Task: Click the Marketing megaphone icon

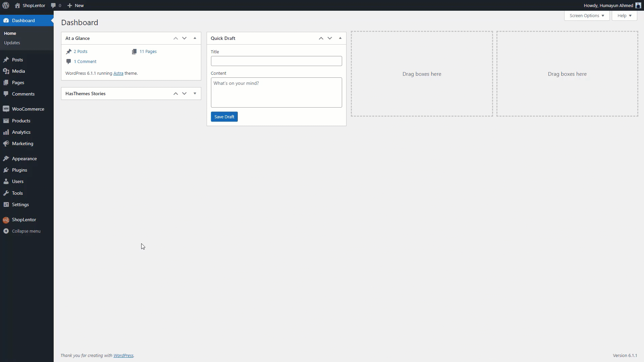Action: (7, 143)
